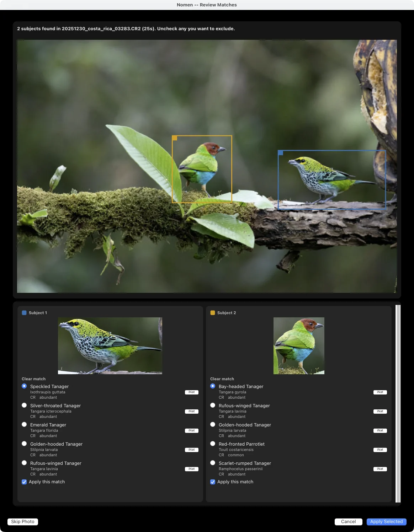Click Clear match label under Subject 2
Image resolution: width=414 pixels, height=532 pixels.
222,379
